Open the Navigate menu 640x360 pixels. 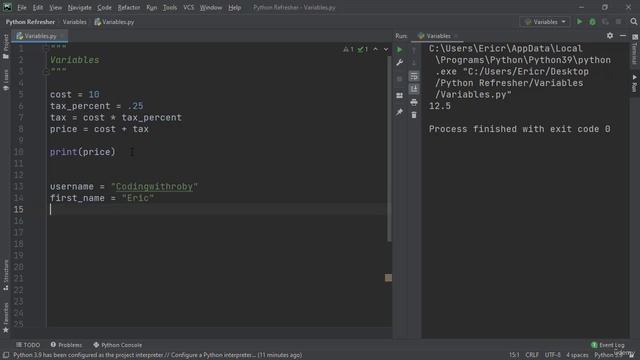click(80, 7)
